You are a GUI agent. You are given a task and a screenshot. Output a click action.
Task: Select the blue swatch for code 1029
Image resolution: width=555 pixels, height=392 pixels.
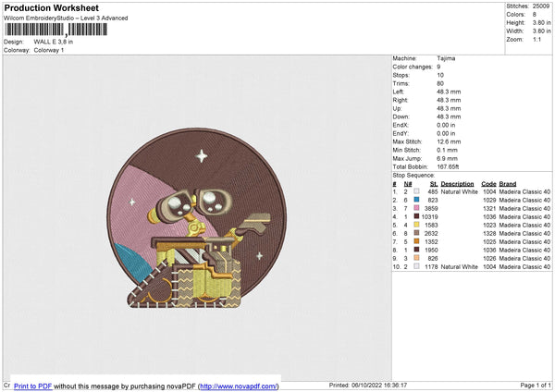[416, 200]
